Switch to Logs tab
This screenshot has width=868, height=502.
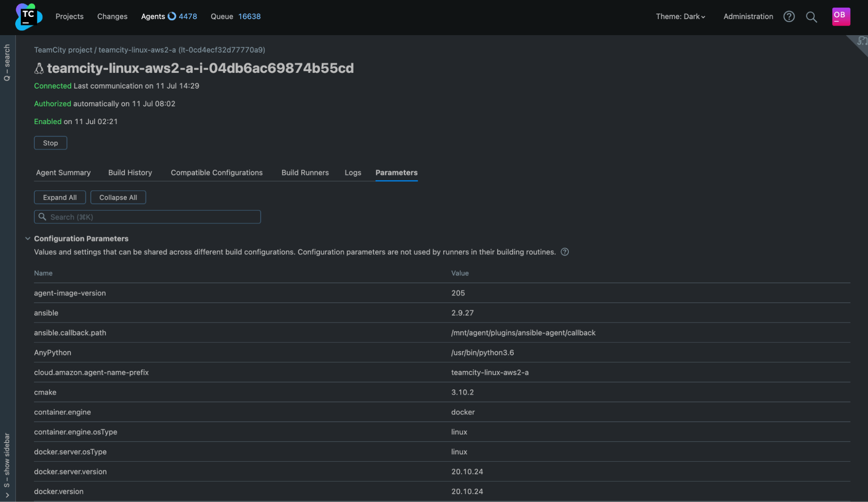point(353,173)
